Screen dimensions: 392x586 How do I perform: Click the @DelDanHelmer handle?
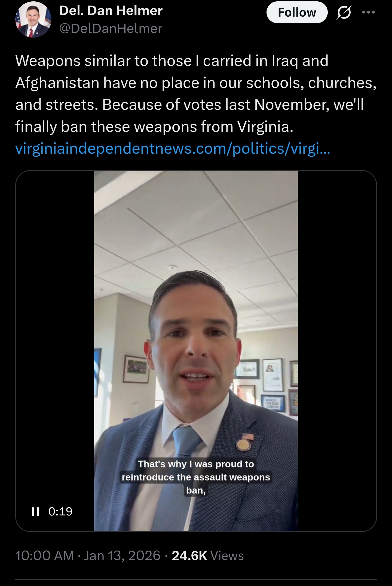[x=111, y=28]
